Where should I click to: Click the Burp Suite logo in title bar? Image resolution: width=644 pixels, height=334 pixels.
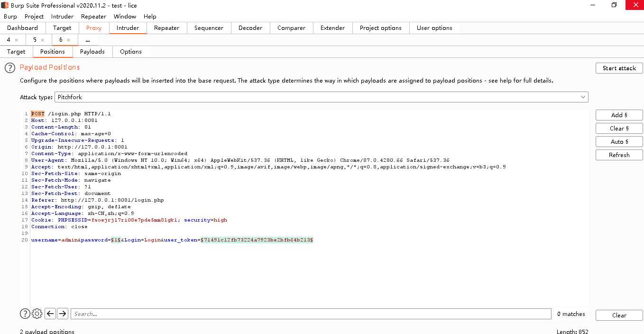pyautogui.click(x=4, y=5)
